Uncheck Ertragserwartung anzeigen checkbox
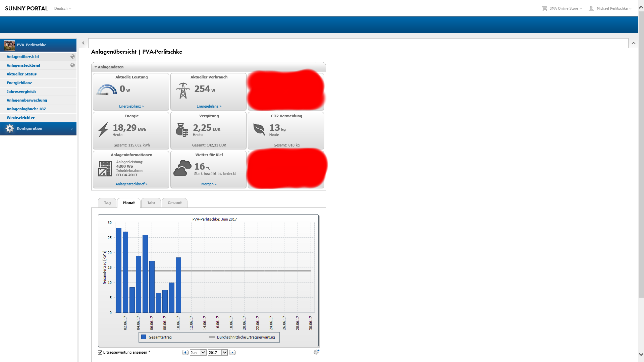Screen dimensions: 644x362 pos(100,352)
